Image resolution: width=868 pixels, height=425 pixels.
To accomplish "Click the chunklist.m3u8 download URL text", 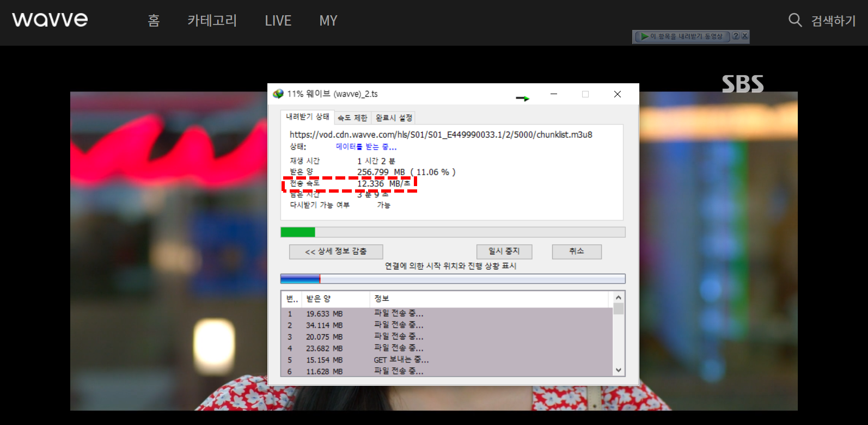I will tap(441, 134).
